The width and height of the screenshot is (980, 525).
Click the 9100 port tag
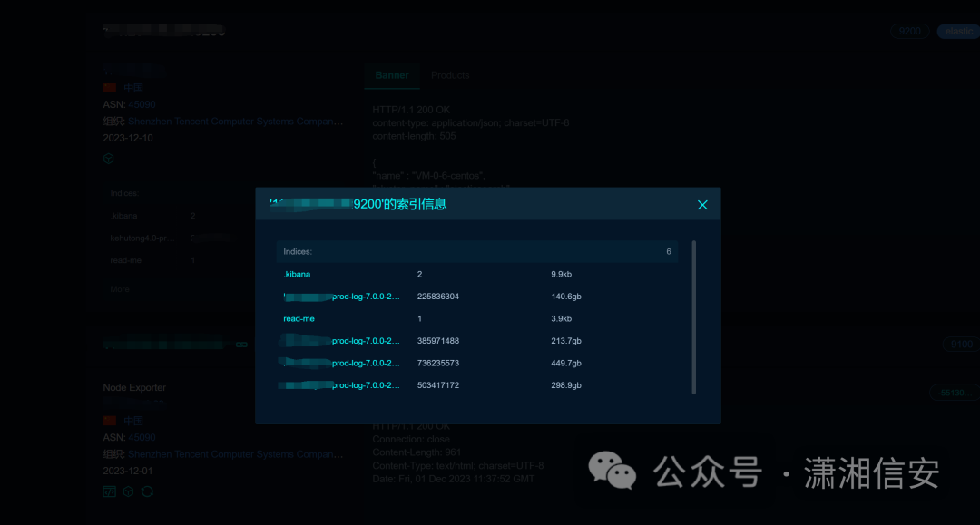pyautogui.click(x=961, y=345)
